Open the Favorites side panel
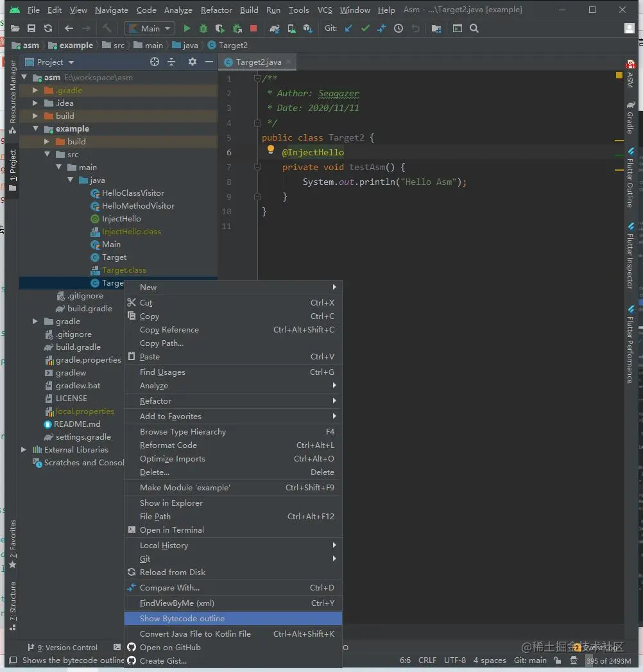 click(12, 544)
